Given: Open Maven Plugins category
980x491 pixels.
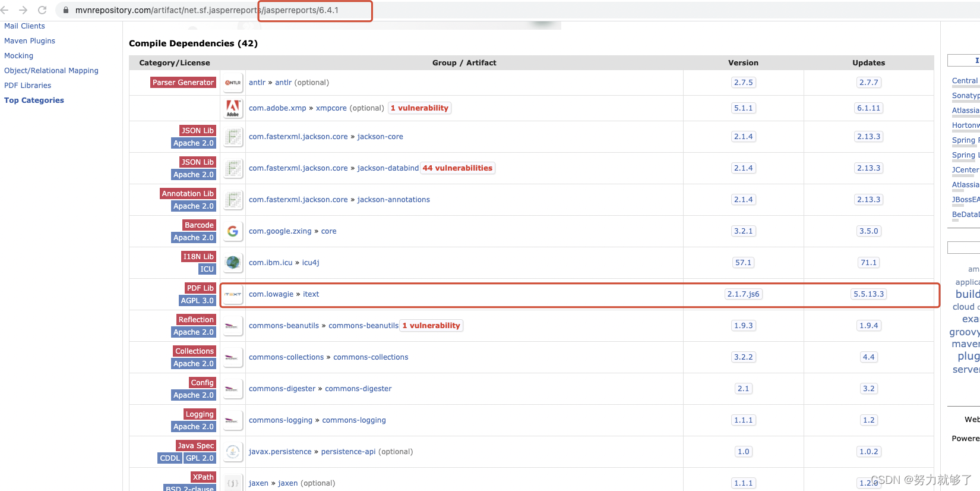Looking at the screenshot, I should tap(30, 41).
